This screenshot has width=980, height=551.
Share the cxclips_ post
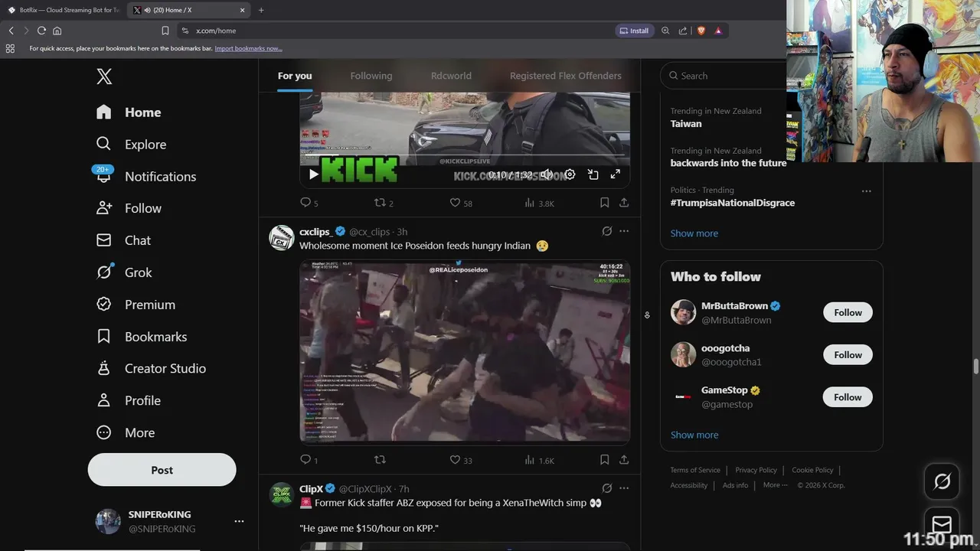click(x=624, y=460)
